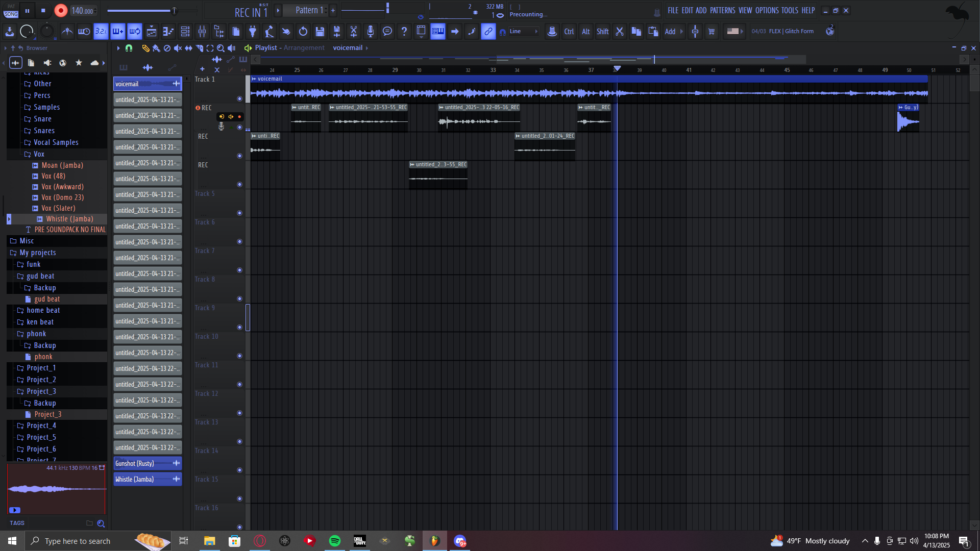The width and height of the screenshot is (980, 551).
Task: Open the channel rack icon
Action: 185,32
